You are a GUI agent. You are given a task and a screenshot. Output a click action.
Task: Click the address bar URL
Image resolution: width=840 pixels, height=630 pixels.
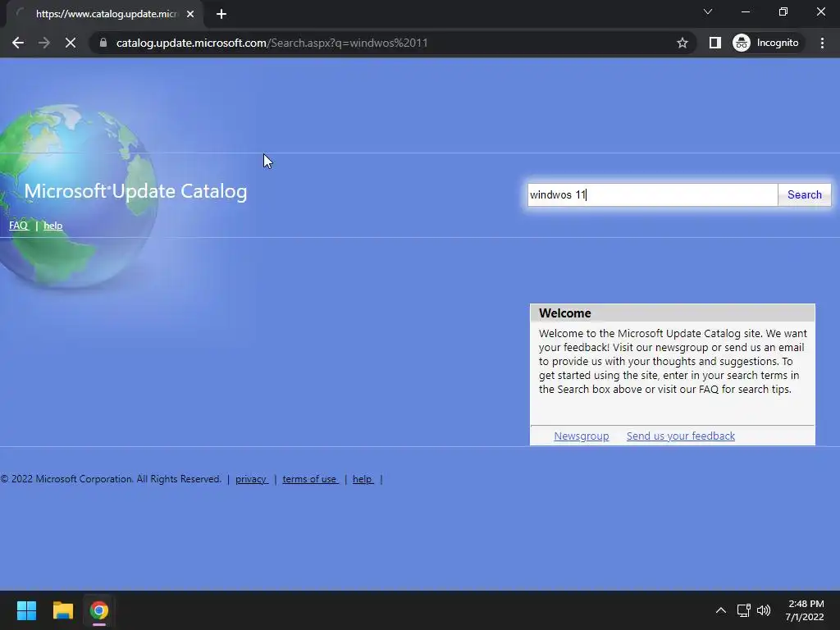[272, 43]
